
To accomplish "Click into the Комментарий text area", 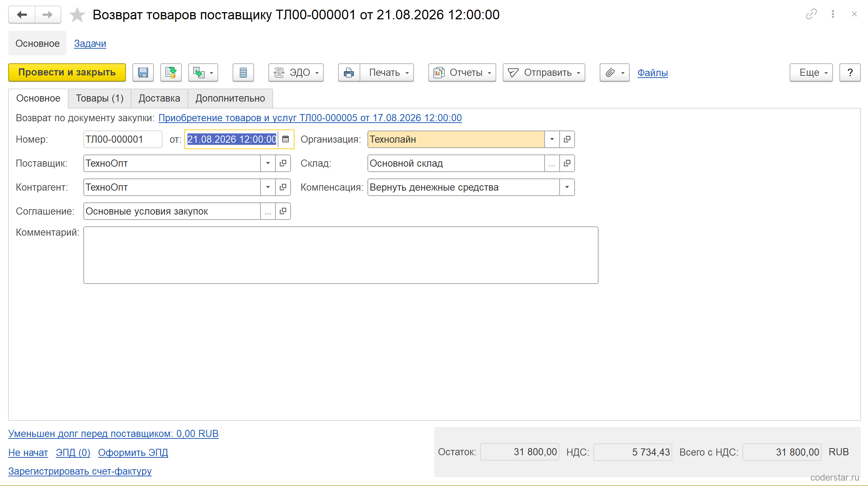I will (x=341, y=255).
